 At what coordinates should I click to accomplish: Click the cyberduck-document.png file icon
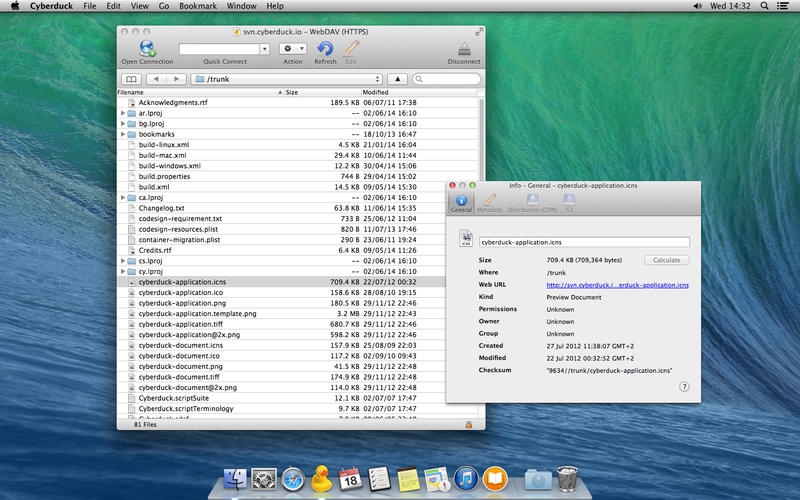pyautogui.click(x=131, y=366)
